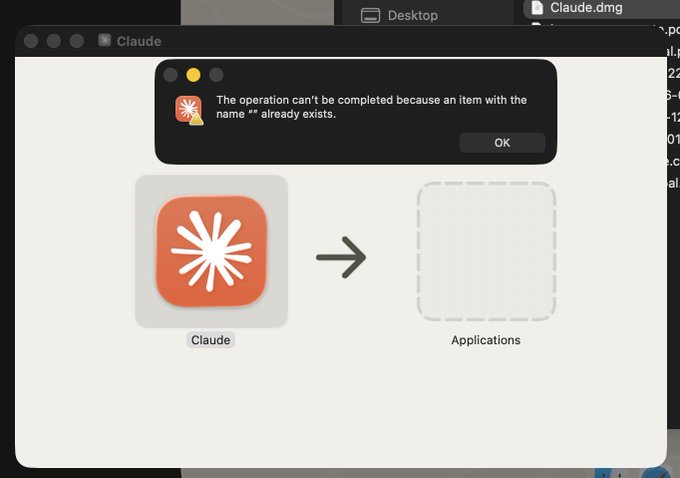Dismiss the error dialog with OK
This screenshot has height=478, width=680.
coord(502,143)
